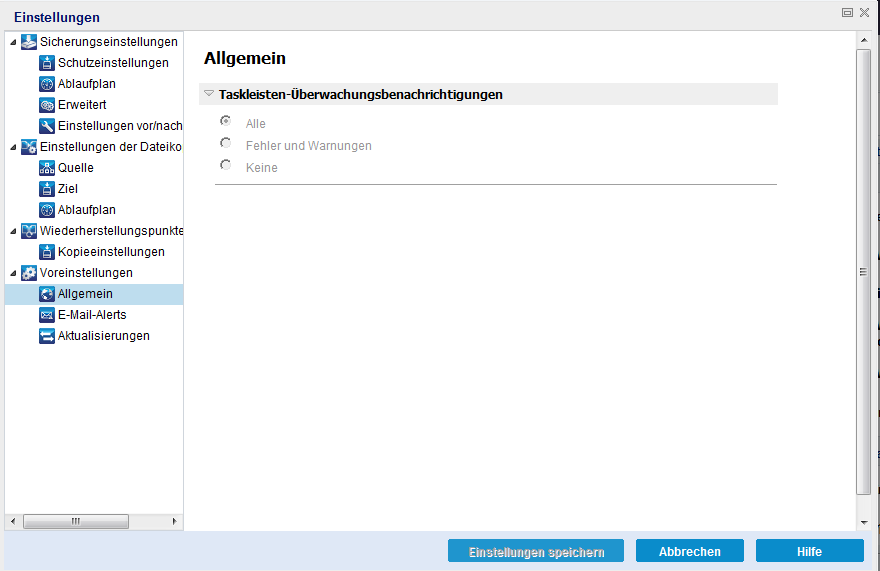Viewport: 880px width, 571px height.
Task: Collapse the Taskleisten-Überwachungsbenachrichtigungen section
Action: pos(209,94)
